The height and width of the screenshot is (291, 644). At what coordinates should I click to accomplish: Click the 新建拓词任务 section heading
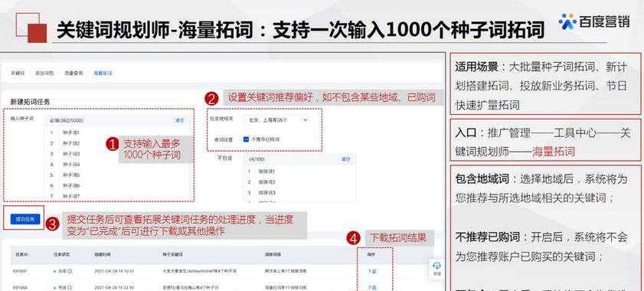31,102
